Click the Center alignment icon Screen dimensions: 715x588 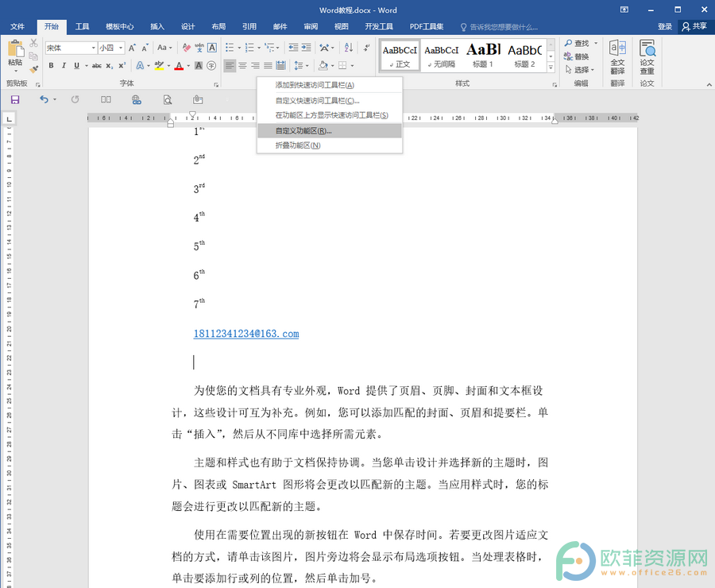pyautogui.click(x=242, y=66)
